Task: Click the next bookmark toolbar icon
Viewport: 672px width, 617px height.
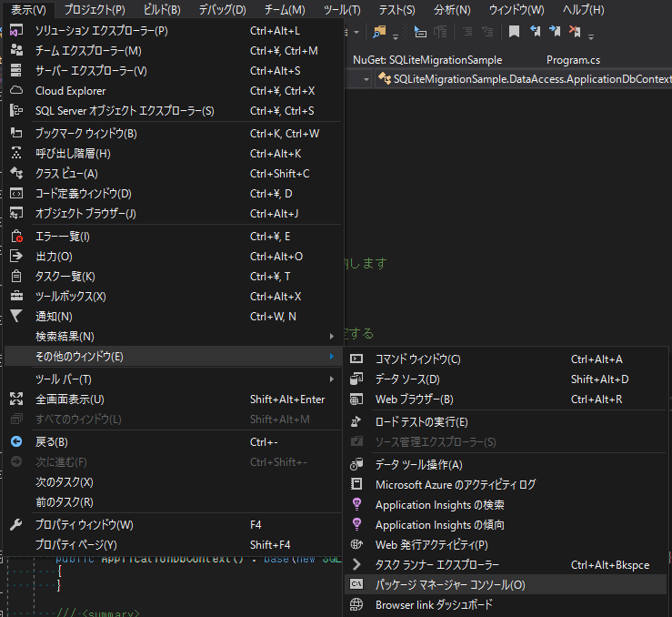Action: [555, 31]
